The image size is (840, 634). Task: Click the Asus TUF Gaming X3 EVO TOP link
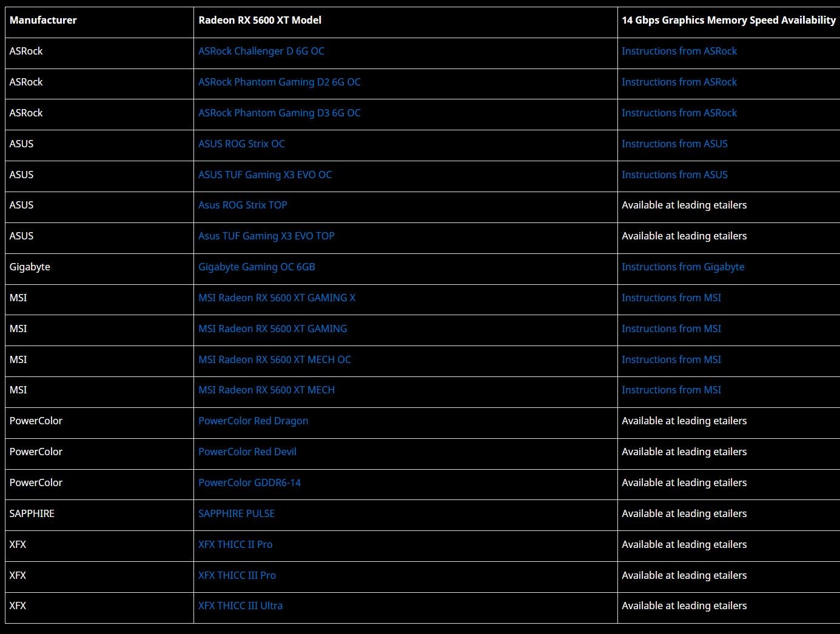[266, 236]
